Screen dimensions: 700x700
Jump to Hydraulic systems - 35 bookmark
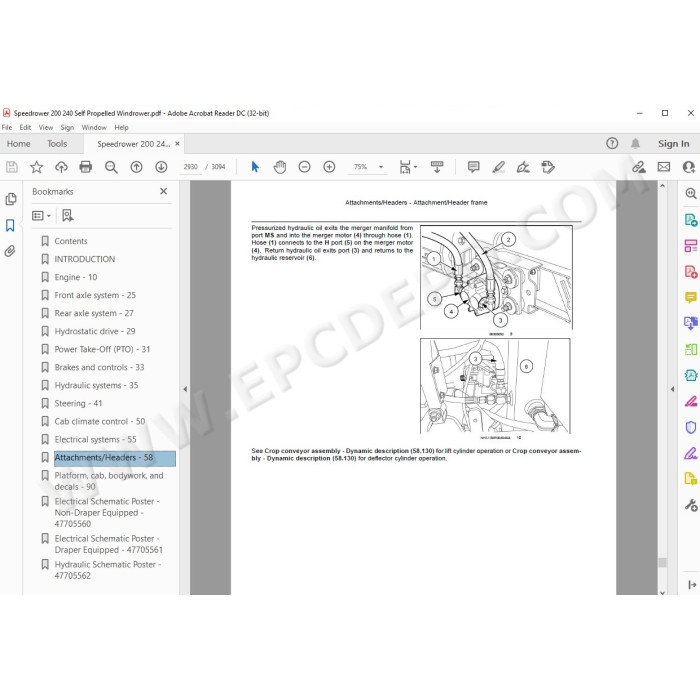(96, 385)
